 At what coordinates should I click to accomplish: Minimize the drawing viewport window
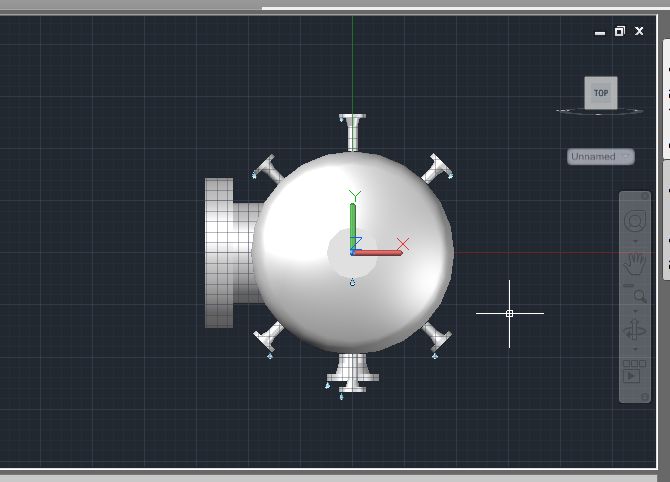click(600, 32)
